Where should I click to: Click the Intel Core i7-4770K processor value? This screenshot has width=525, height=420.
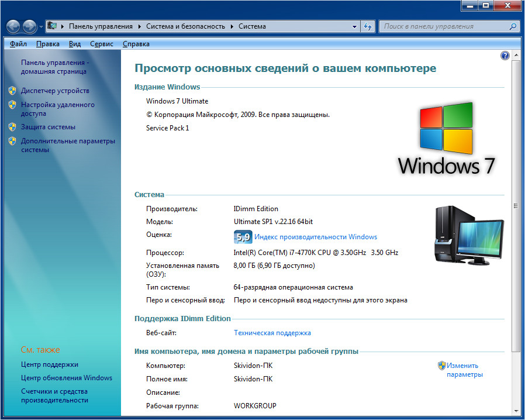point(316,253)
